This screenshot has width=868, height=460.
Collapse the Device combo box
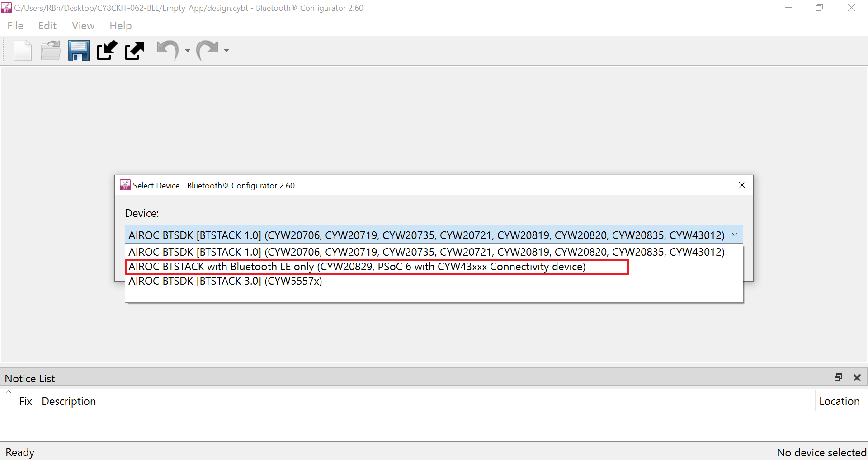tap(735, 235)
